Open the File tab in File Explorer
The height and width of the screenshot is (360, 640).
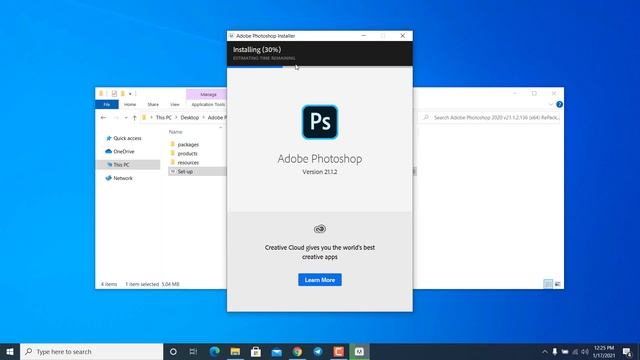click(107, 104)
